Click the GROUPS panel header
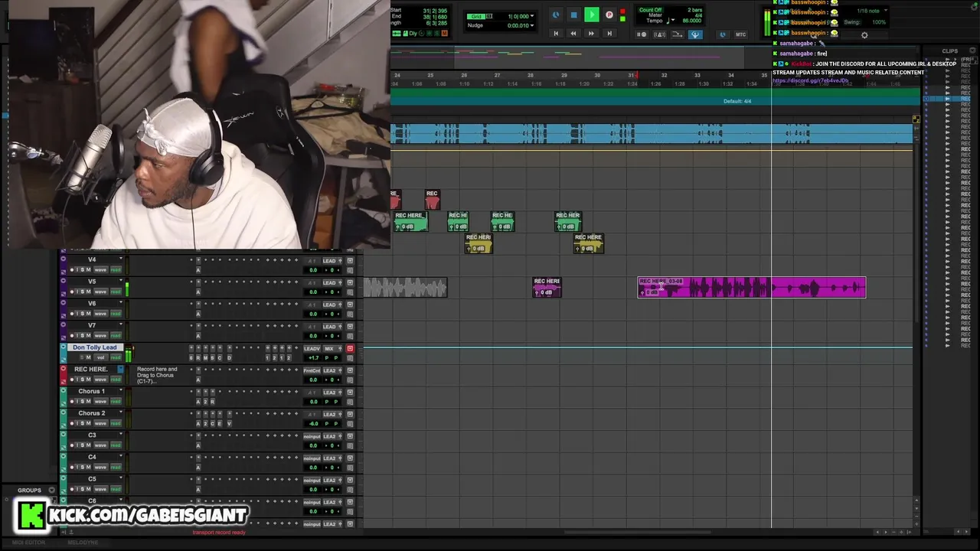Screen dimensions: 980x551 point(30,491)
